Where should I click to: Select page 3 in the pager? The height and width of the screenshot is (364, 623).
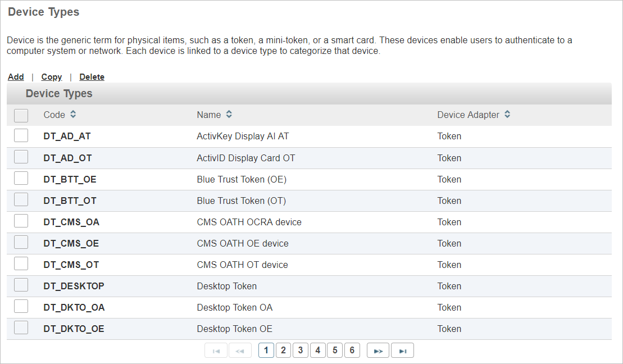pyautogui.click(x=301, y=350)
